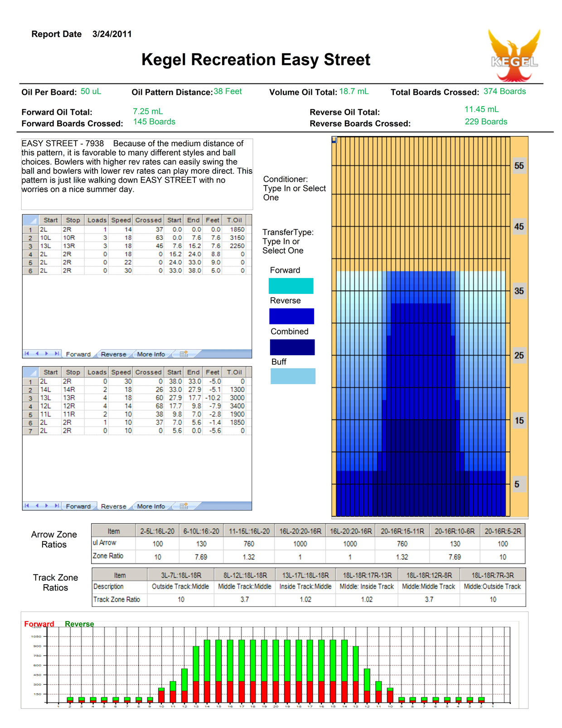
Task: Click the cyan Forward color swatch
Action: click(x=291, y=286)
